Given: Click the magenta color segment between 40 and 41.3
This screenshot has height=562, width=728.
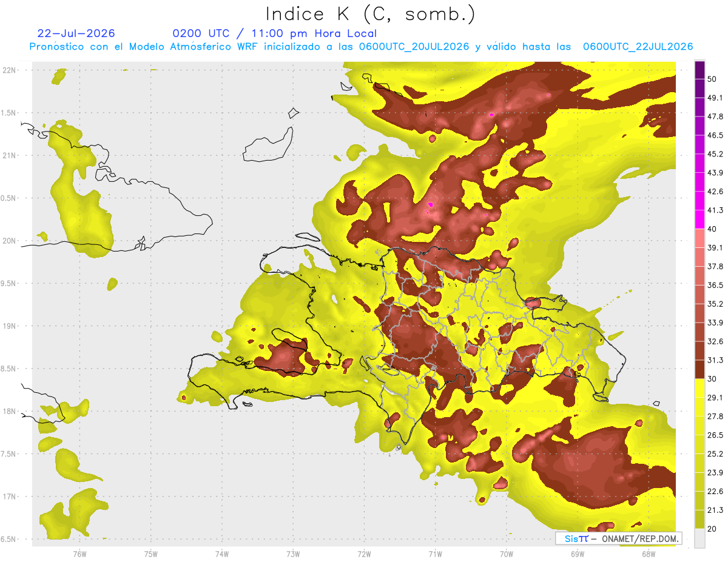Looking at the screenshot, I should click(x=699, y=220).
